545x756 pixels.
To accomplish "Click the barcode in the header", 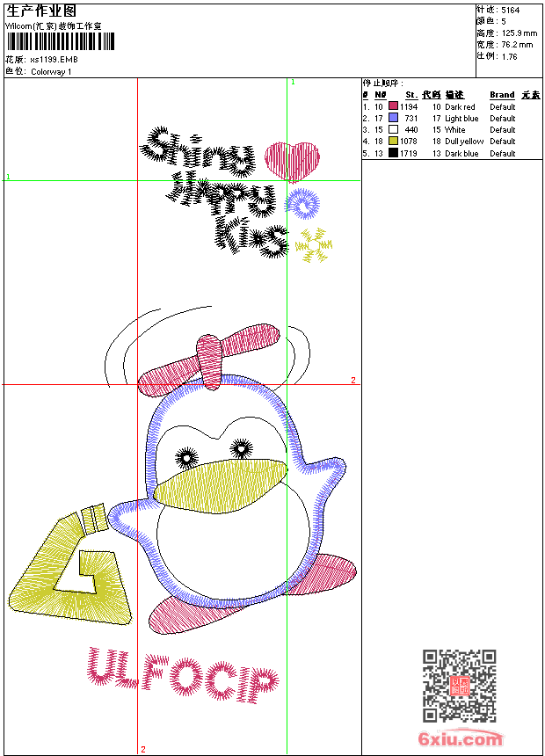I will click(61, 41).
